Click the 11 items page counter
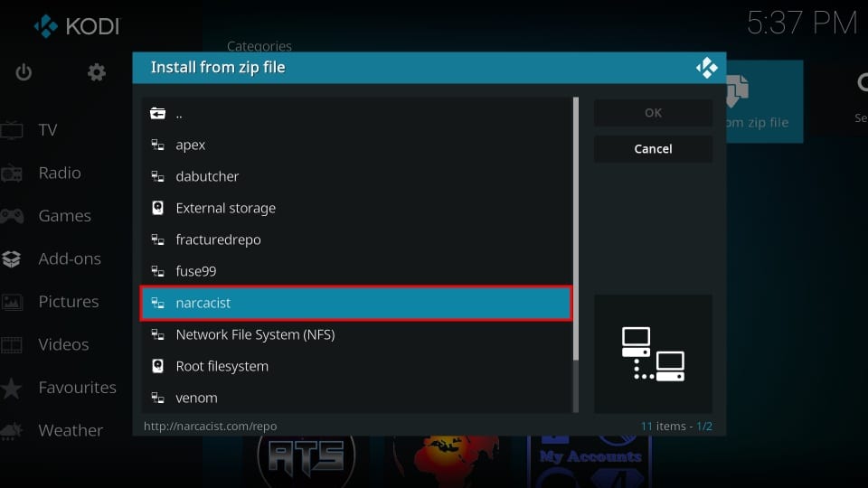Image resolution: width=868 pixels, height=488 pixels. tap(676, 426)
